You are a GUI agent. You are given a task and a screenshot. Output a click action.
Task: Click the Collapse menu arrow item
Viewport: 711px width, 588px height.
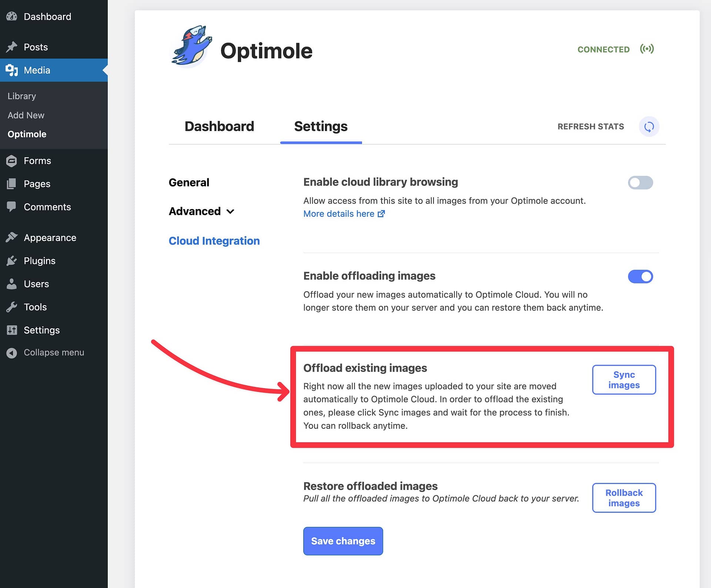(x=11, y=352)
